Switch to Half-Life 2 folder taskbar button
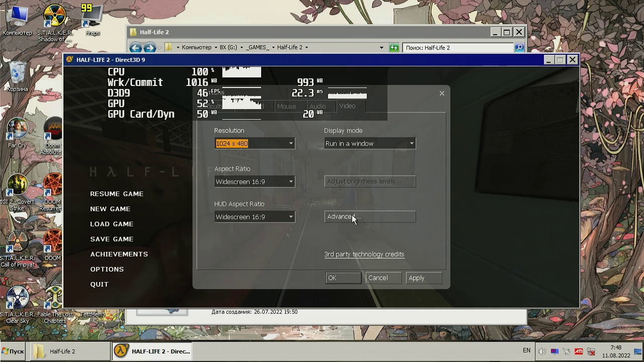The image size is (644, 362). pyautogui.click(x=69, y=351)
